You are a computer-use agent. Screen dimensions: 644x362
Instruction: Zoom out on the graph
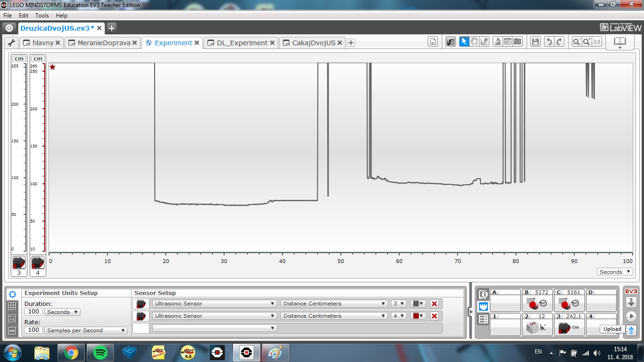(576, 42)
